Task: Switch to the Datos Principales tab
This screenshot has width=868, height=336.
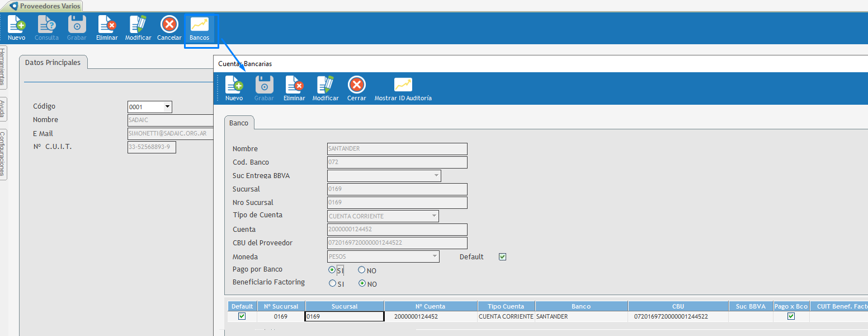Action: (53, 63)
